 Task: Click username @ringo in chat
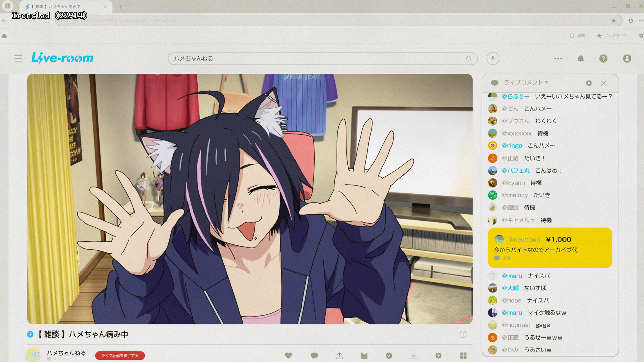click(512, 145)
